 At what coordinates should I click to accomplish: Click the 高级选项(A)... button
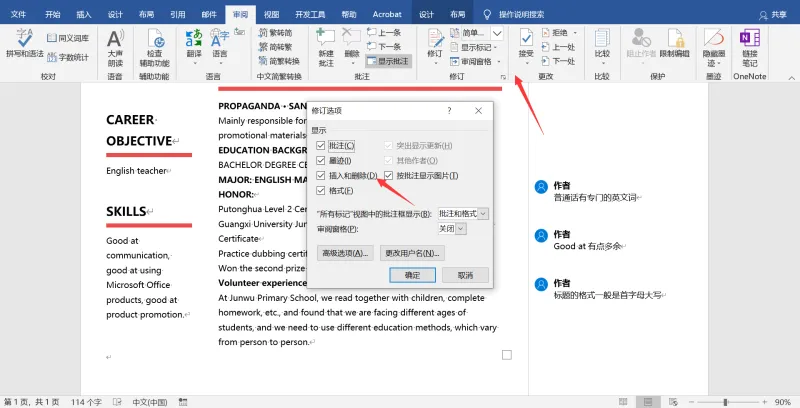click(x=345, y=253)
